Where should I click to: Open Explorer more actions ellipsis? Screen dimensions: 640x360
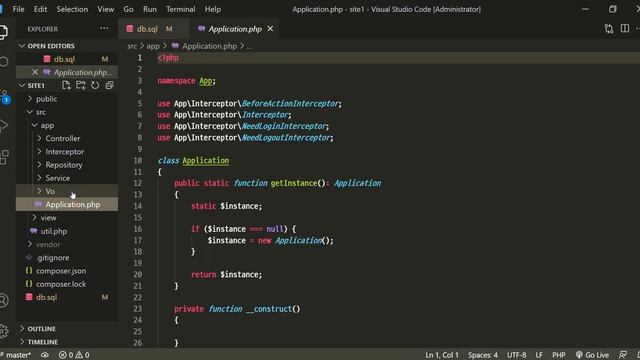104,29
